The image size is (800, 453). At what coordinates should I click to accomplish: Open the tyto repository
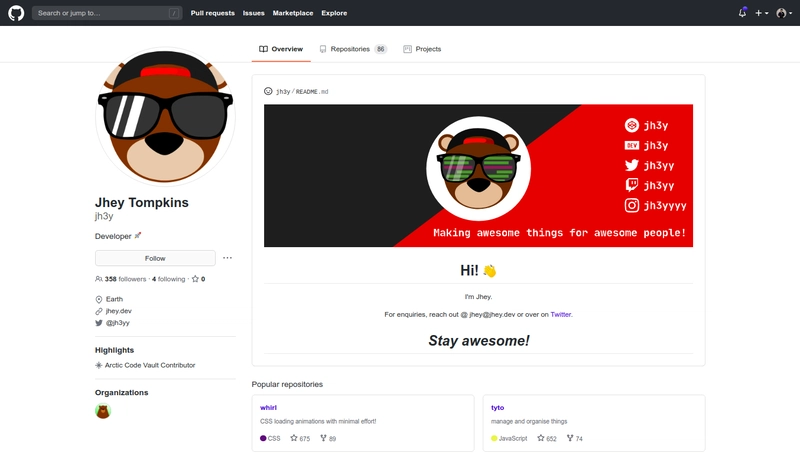click(x=497, y=408)
